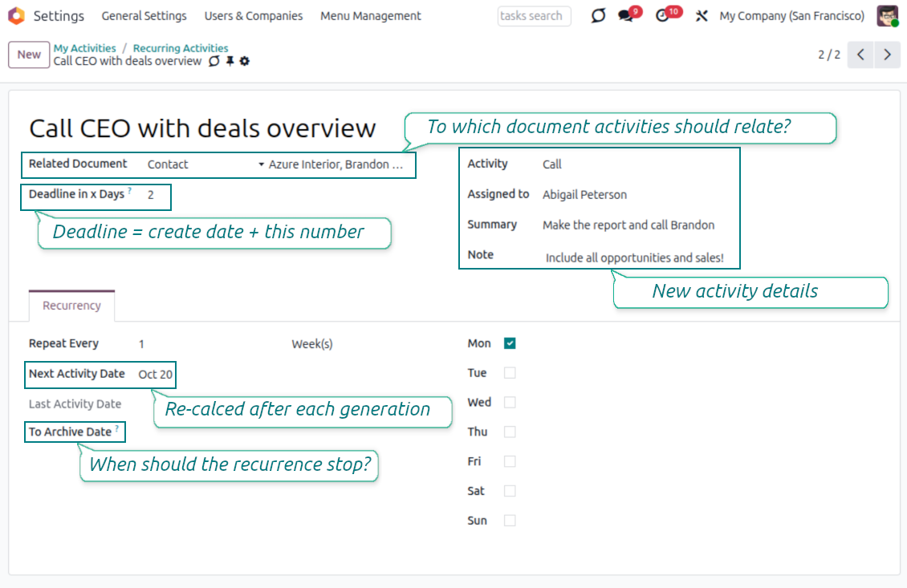Select the Recurrency tab
This screenshot has width=907, height=588.
[71, 306]
